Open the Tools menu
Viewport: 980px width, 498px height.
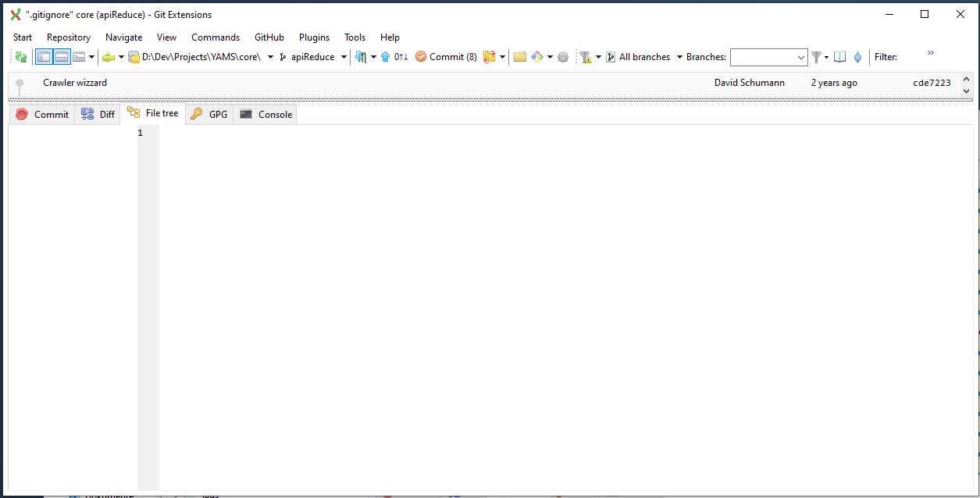355,37
